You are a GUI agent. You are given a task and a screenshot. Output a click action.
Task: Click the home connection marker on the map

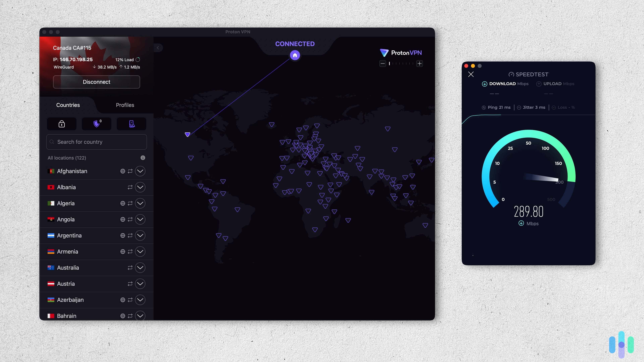coord(295,55)
